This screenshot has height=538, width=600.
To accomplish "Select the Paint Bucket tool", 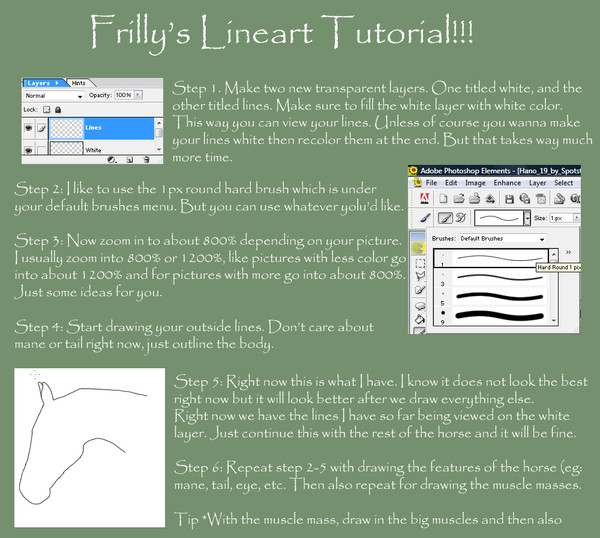I will 420,319.
